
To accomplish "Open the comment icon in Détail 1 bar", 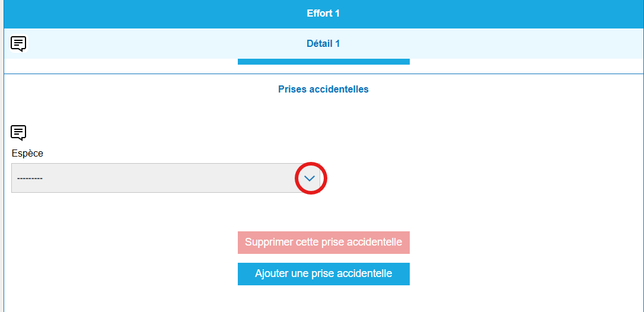I will point(18,43).
